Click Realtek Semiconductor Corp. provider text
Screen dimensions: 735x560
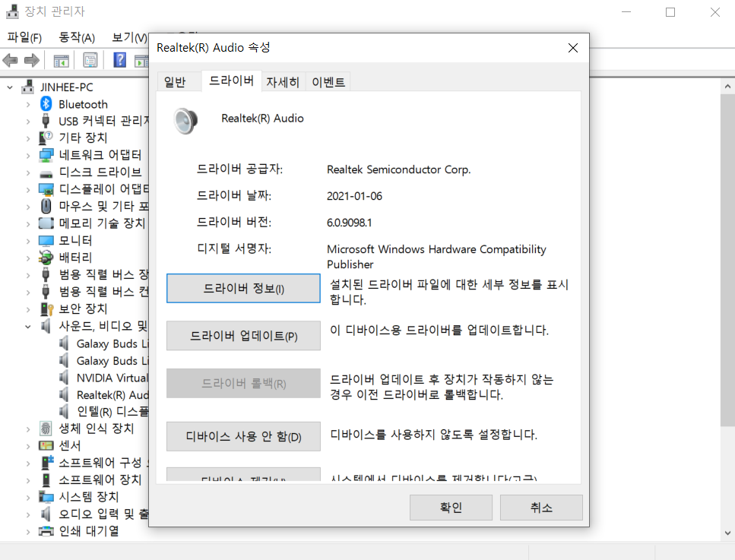pos(398,169)
